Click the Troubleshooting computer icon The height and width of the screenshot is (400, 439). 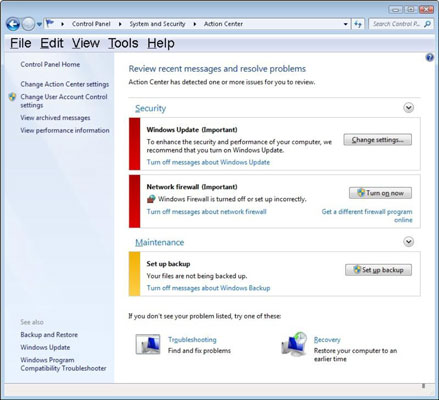coord(148,345)
